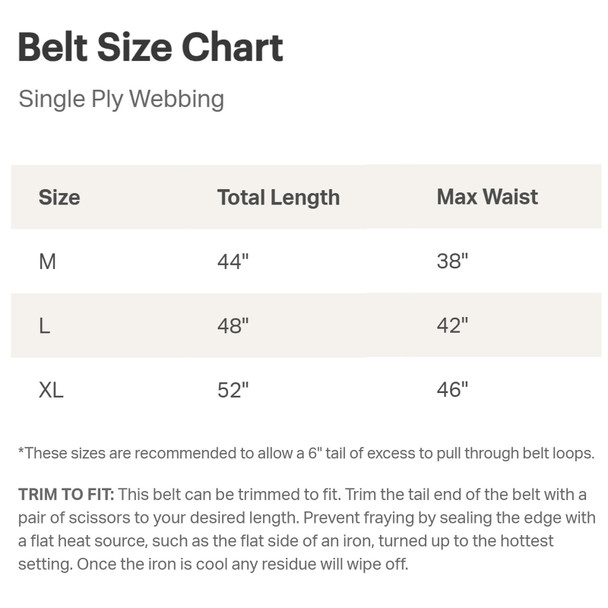Click the text 'flat side of an iron'

click(x=305, y=541)
